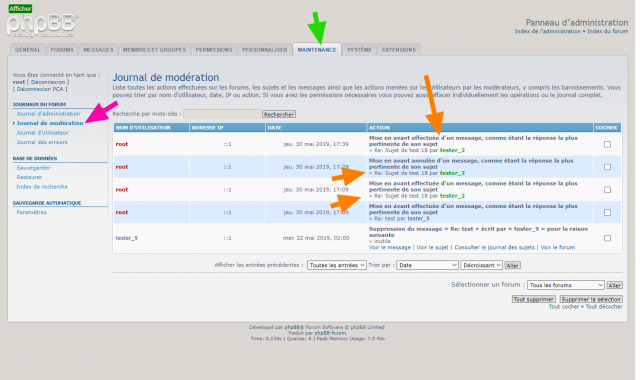Click tester_2 link in 17:39 entry
640x380 pixels.
click(452, 150)
